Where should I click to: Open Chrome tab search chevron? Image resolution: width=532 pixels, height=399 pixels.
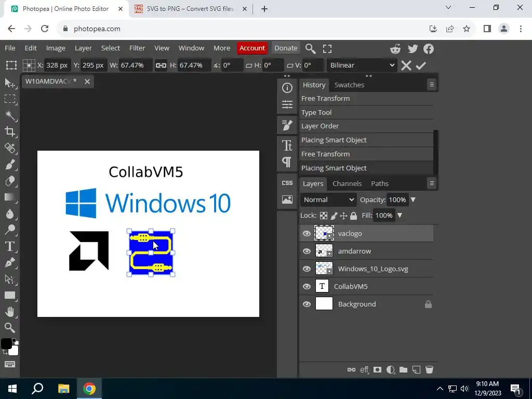click(x=448, y=7)
